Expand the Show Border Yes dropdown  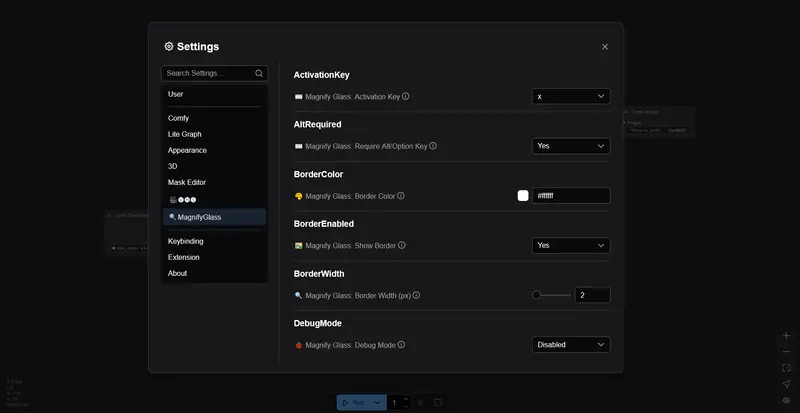tap(571, 245)
